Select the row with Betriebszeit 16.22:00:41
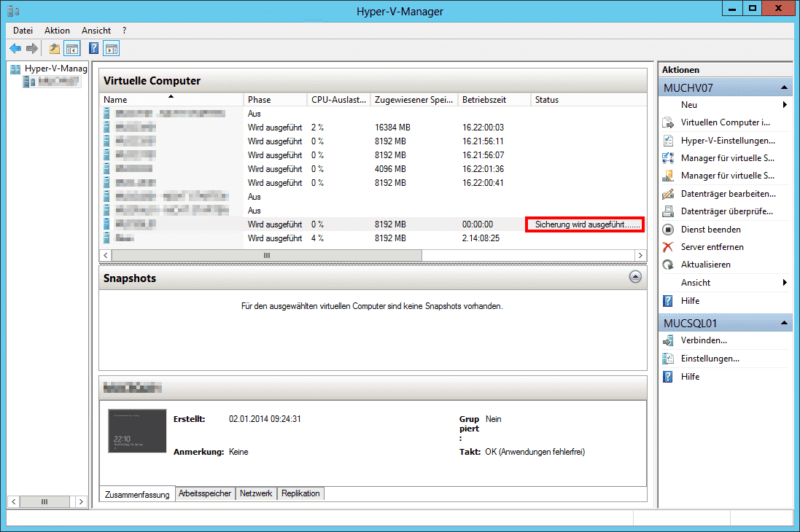The width and height of the screenshot is (800, 532). point(373,183)
